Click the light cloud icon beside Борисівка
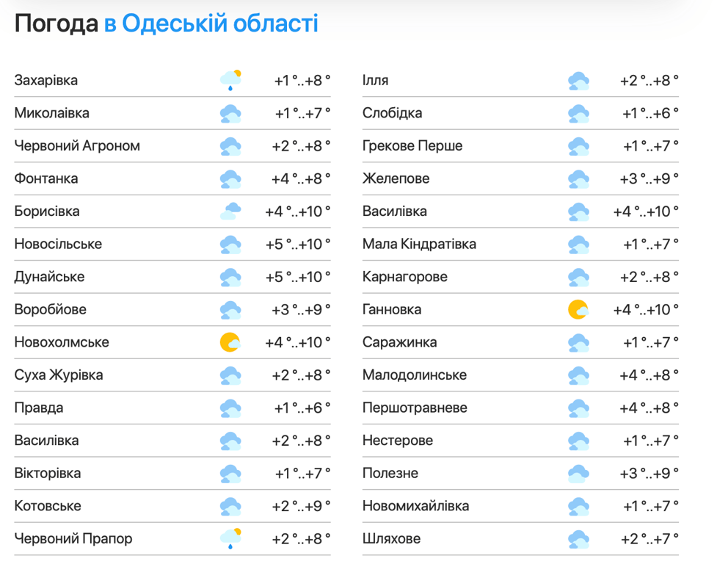This screenshot has width=728, height=564. tap(230, 211)
